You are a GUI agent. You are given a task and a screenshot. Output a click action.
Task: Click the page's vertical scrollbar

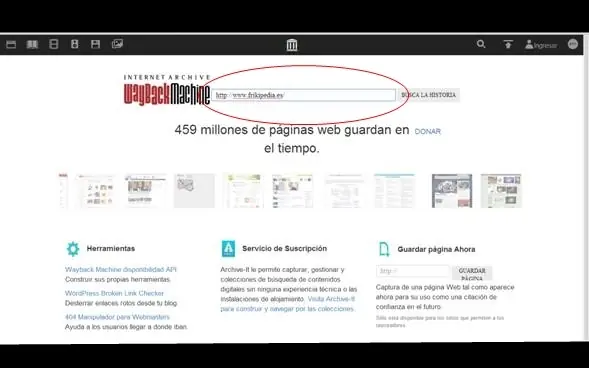pos(586,188)
